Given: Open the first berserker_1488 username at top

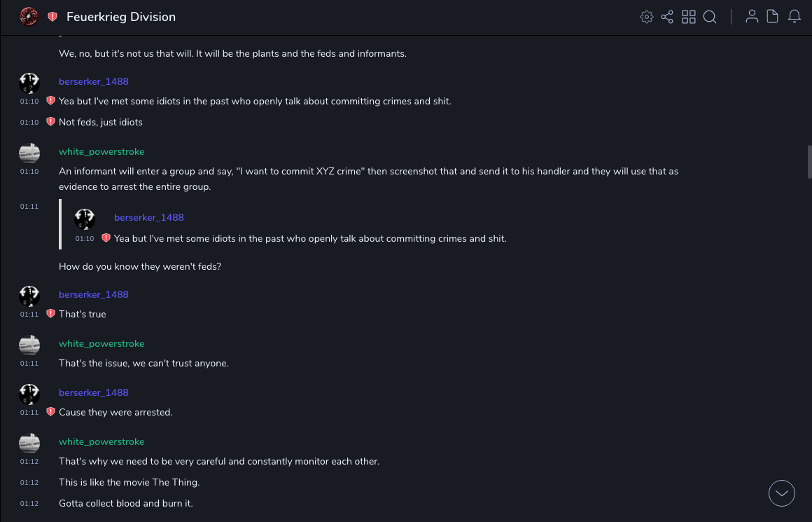Looking at the screenshot, I should pyautogui.click(x=94, y=81).
